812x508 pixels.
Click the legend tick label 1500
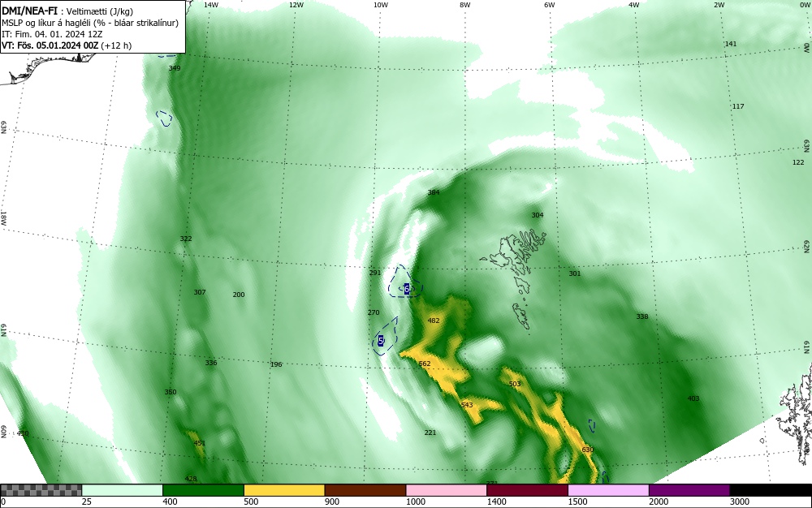point(577,502)
